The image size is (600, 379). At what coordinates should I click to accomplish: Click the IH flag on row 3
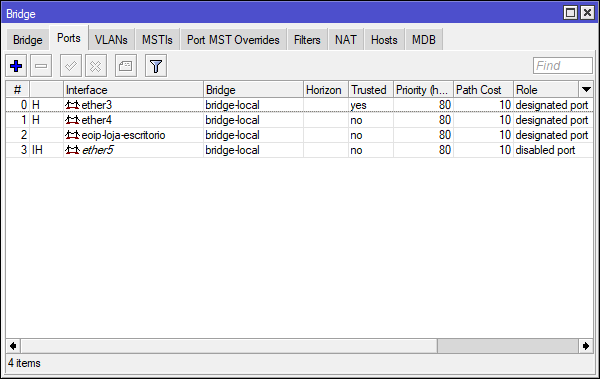37,150
